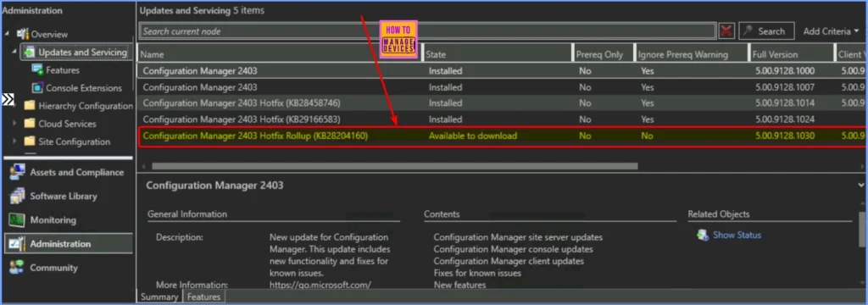This screenshot has width=868, height=305.
Task: Select Site Configuration in the tree
Action: 75,141
